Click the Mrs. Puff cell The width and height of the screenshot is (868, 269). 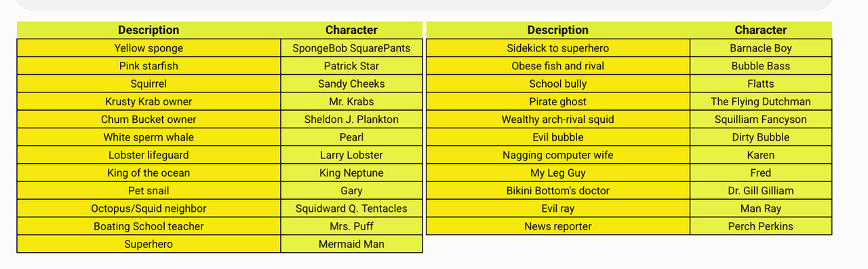pyautogui.click(x=351, y=226)
